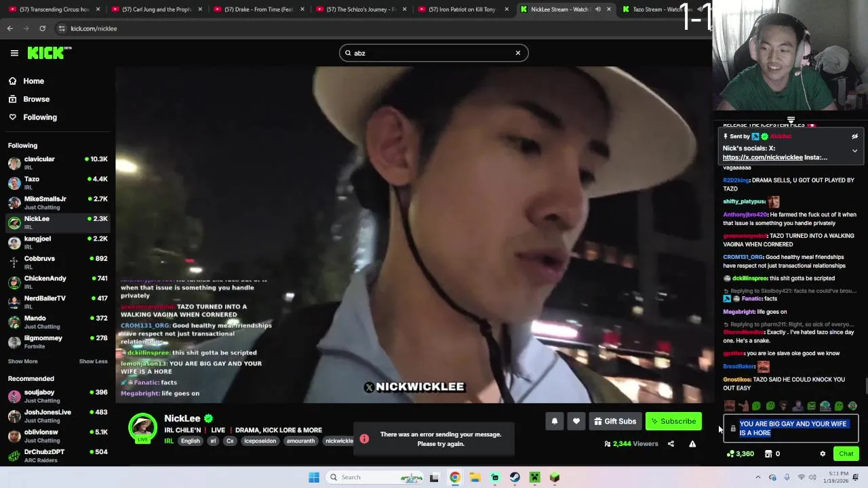The width and height of the screenshot is (868, 488).
Task: Open oblivionsw recommended channel
Action: point(58,435)
